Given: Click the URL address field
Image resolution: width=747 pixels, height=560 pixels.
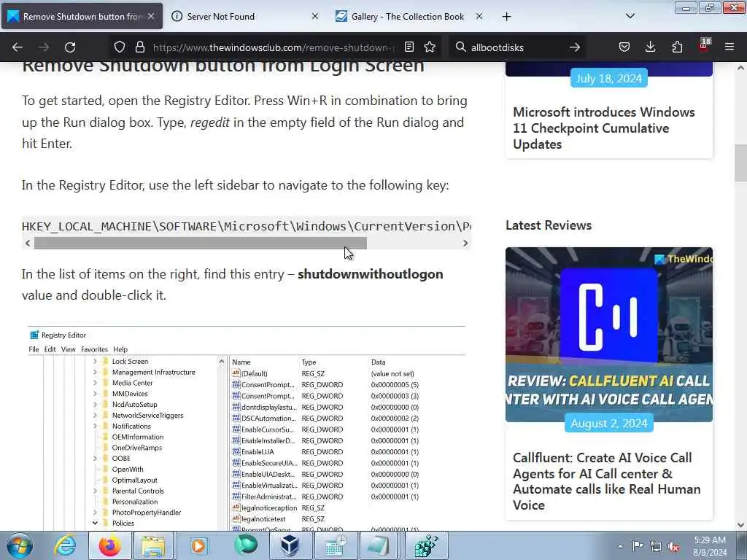Looking at the screenshot, I should coord(274,47).
